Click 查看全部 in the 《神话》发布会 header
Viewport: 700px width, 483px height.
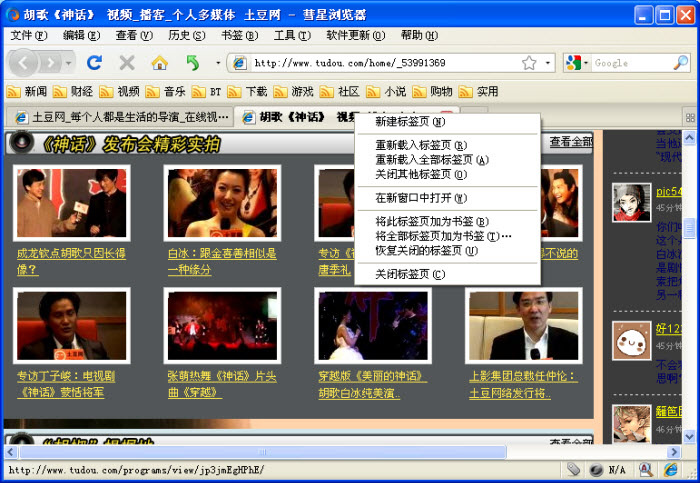click(571, 142)
